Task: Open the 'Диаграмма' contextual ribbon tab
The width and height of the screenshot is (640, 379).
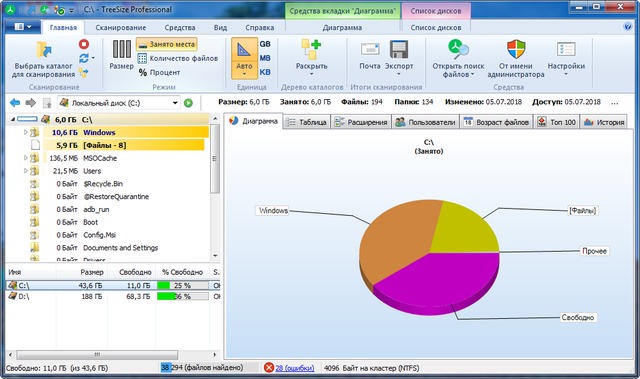Action: pos(342,28)
